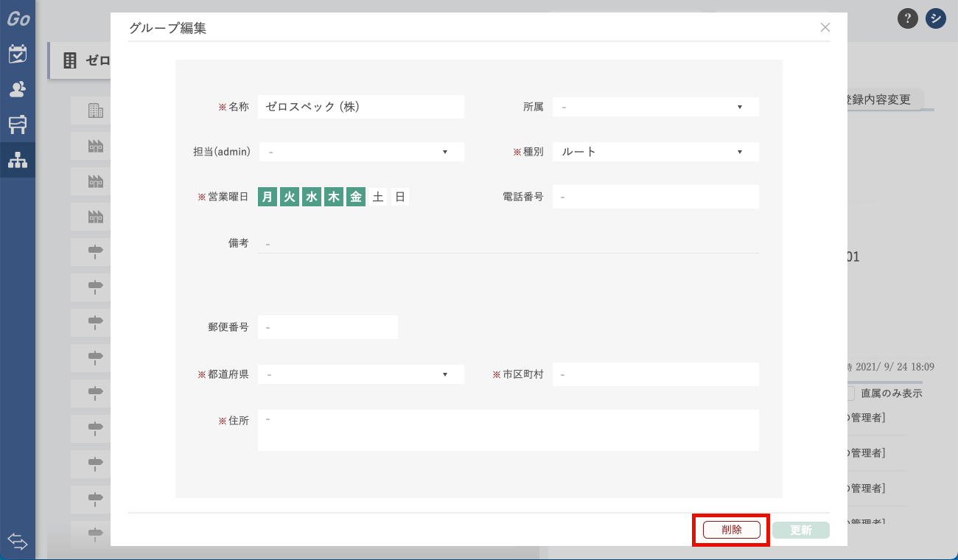Click the 電話番号 input field
Image resolution: width=958 pixels, height=560 pixels.
(656, 197)
